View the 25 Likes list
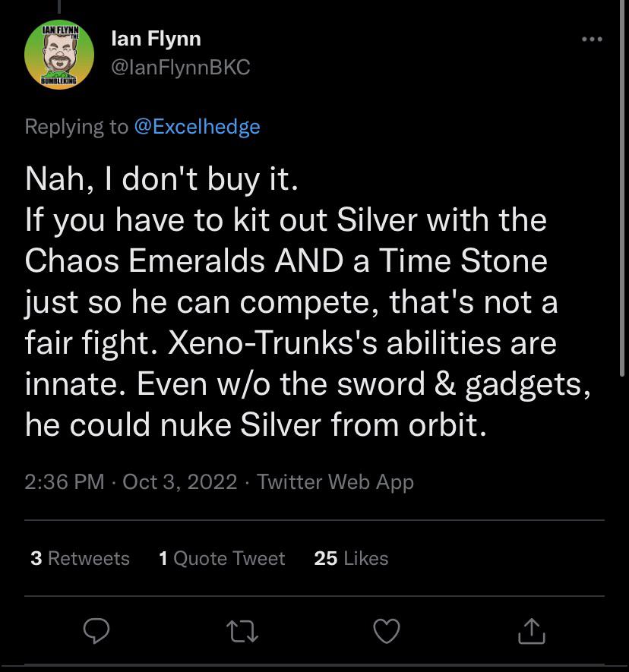This screenshot has width=629, height=672. point(351,558)
